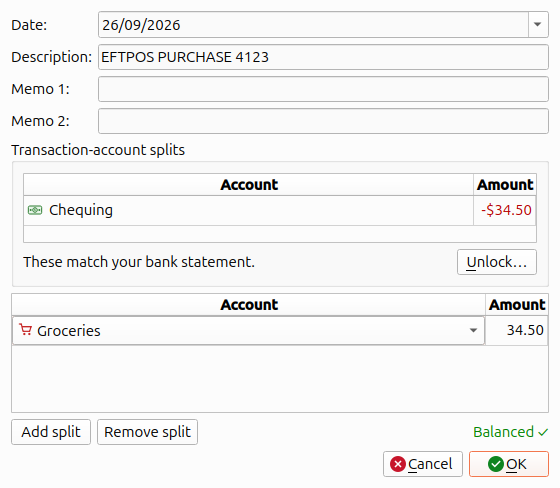Click the red X icon on Cancel
The height and width of the screenshot is (488, 560).
(x=398, y=464)
